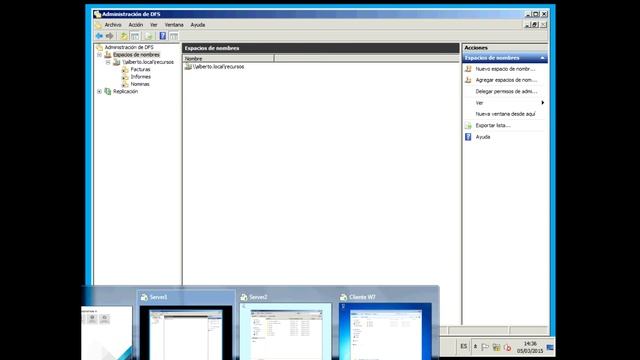Click the ES language indicator
This screenshot has height=360, width=640.
tap(464, 347)
